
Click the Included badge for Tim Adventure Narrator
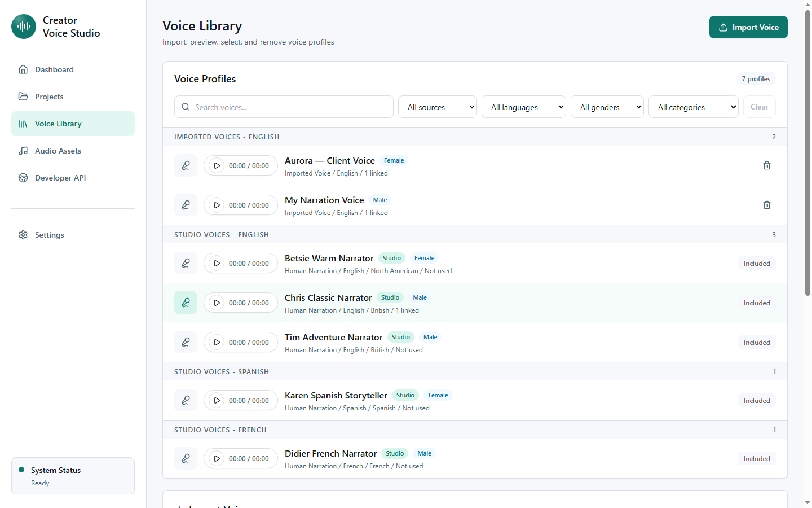(757, 343)
